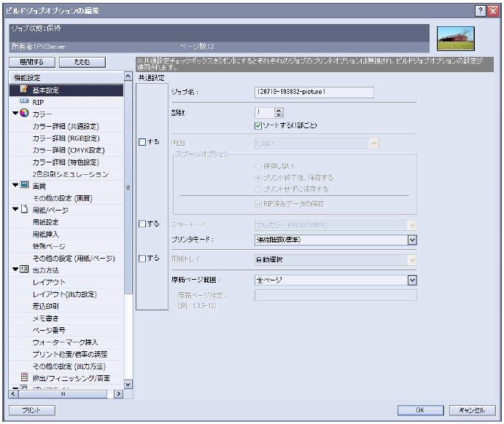This screenshot has height=424, width=504.
Task: Click the 用紙/ページ page icon
Action: 23,209
